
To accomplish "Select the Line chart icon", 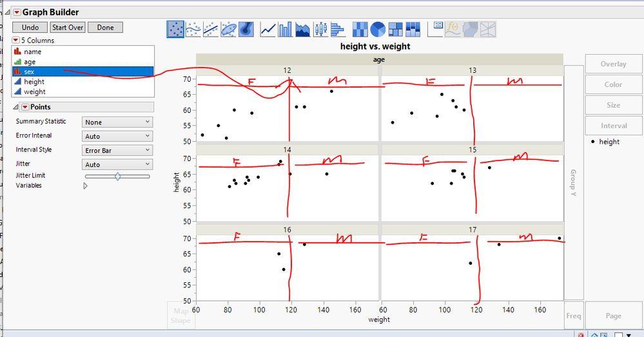I will coord(268,30).
